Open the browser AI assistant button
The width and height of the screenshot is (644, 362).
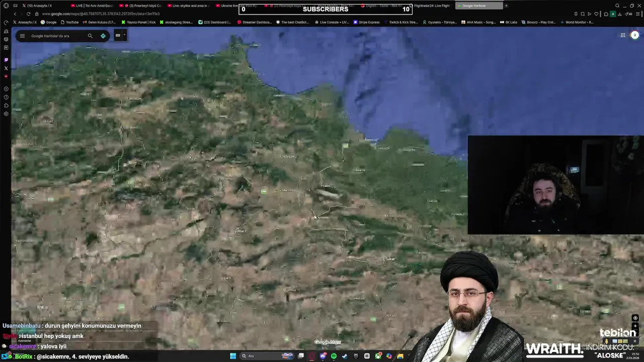(x=629, y=14)
